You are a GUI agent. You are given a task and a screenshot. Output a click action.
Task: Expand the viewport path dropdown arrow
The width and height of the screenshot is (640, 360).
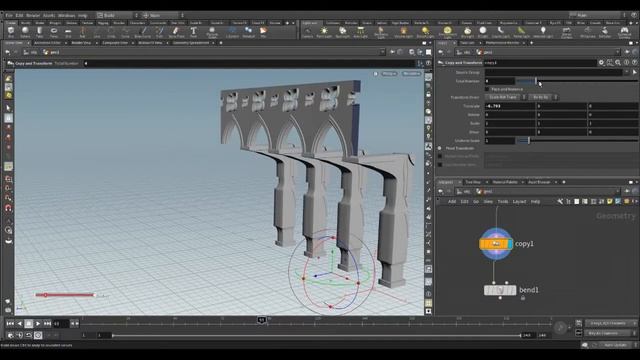click(x=382, y=52)
